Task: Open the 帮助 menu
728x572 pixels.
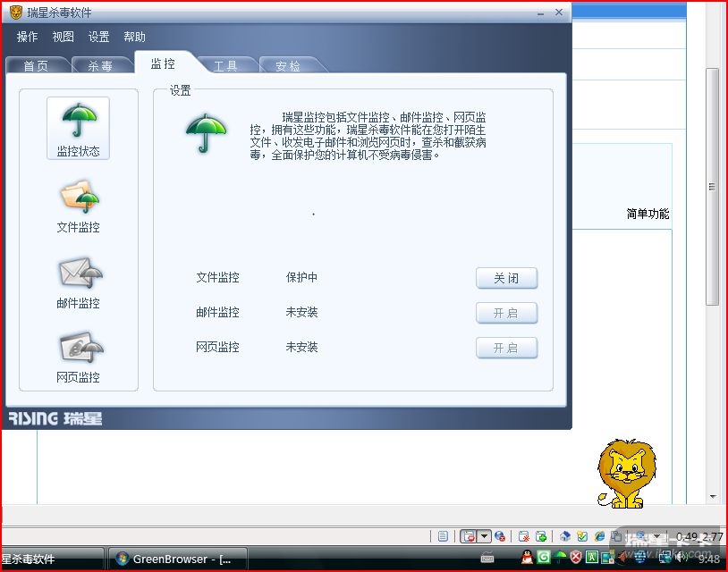Action: (x=135, y=37)
